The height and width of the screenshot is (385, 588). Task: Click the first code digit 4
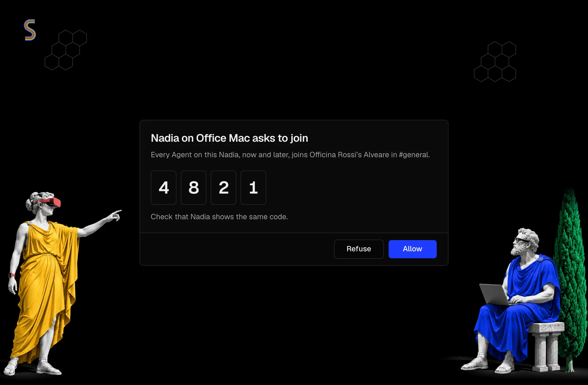pyautogui.click(x=164, y=188)
